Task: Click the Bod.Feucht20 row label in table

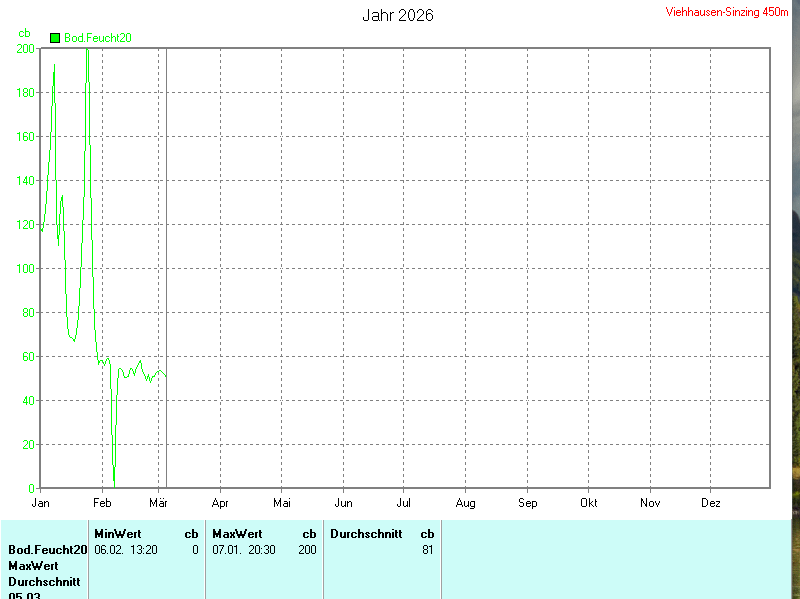Action: point(48,550)
